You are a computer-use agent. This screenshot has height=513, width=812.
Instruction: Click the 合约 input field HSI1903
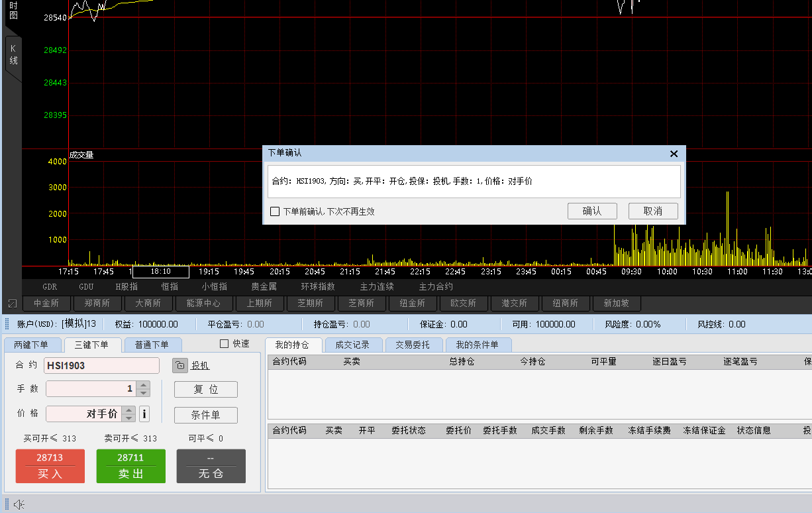click(101, 366)
